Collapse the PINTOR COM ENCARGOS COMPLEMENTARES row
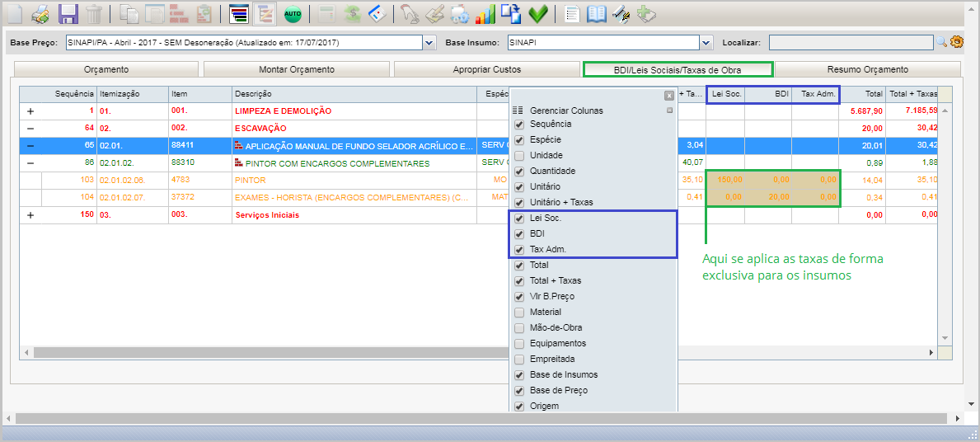Viewport: 980px width, 442px height. coord(30,163)
